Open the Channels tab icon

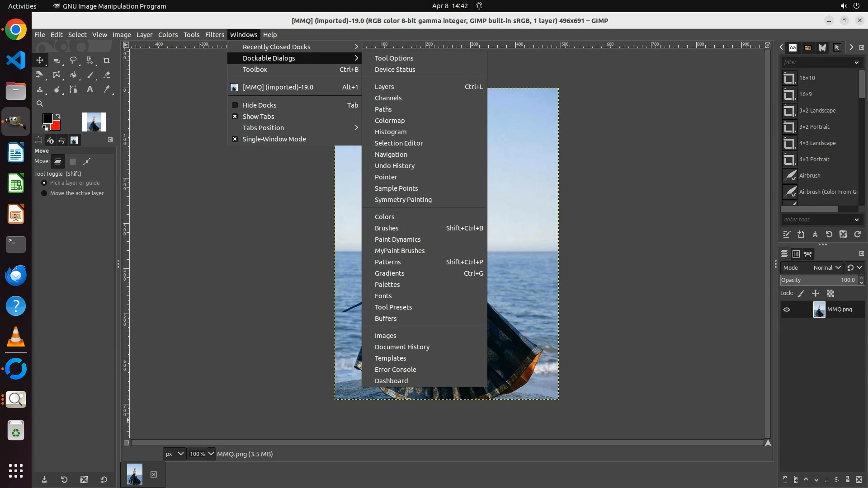(x=796, y=254)
